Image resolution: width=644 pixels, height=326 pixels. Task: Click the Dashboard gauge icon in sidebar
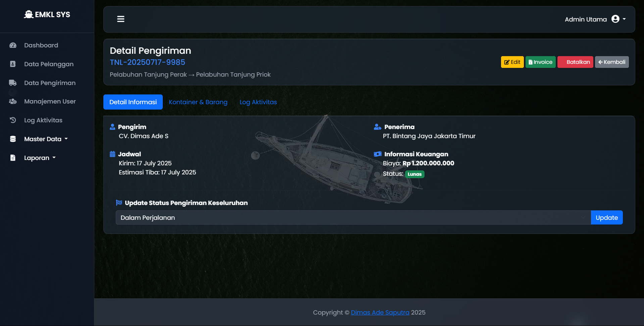click(13, 45)
